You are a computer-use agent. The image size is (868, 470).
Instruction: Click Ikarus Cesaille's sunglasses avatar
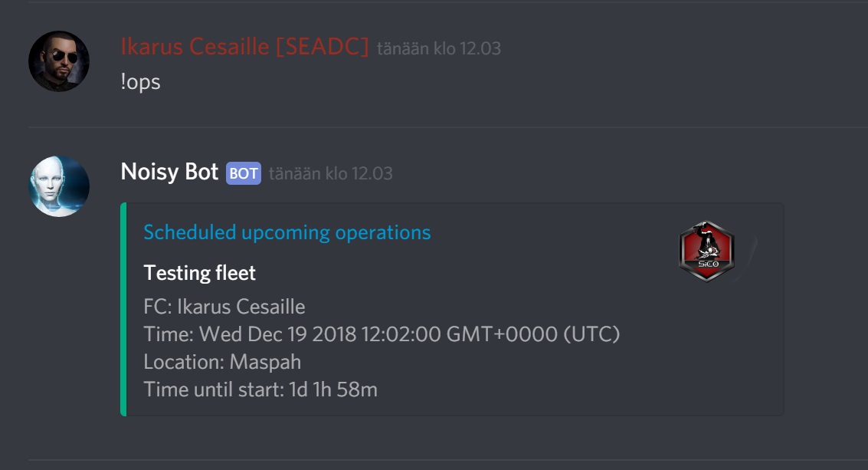(59, 61)
